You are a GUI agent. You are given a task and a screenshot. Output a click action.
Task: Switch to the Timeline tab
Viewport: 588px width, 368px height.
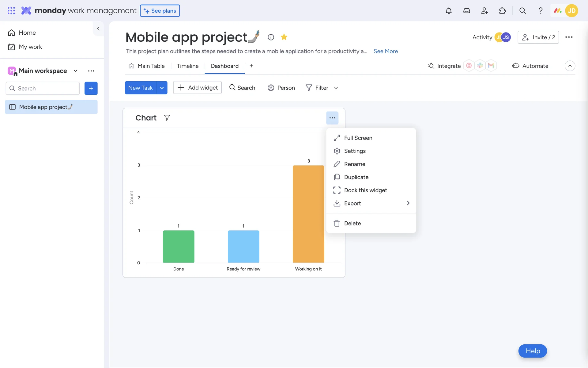tap(187, 66)
